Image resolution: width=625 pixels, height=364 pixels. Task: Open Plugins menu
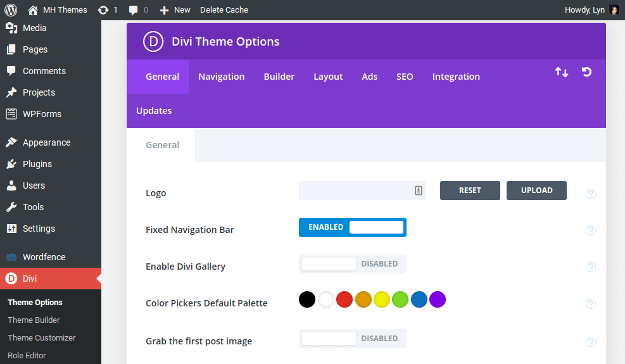[x=51, y=164]
